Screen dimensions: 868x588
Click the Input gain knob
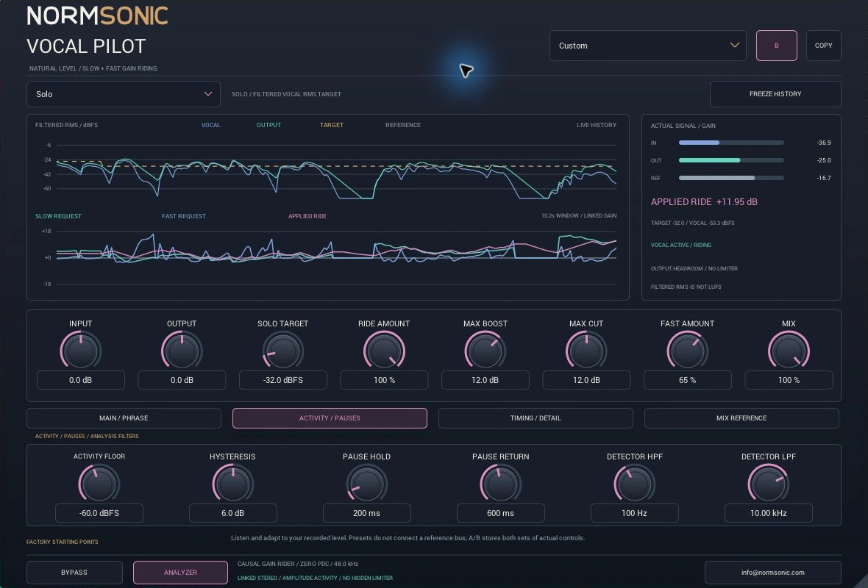(81, 351)
